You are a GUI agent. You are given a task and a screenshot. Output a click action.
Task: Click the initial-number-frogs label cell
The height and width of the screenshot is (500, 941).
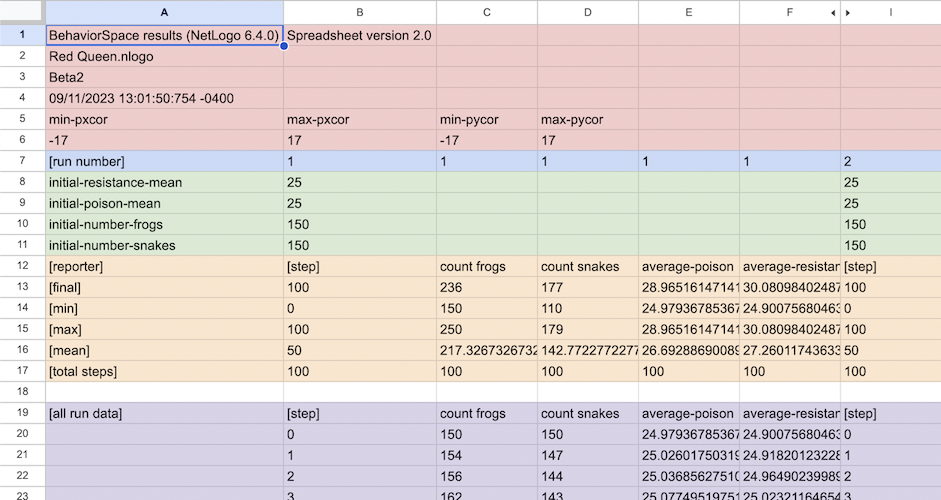coord(164,224)
